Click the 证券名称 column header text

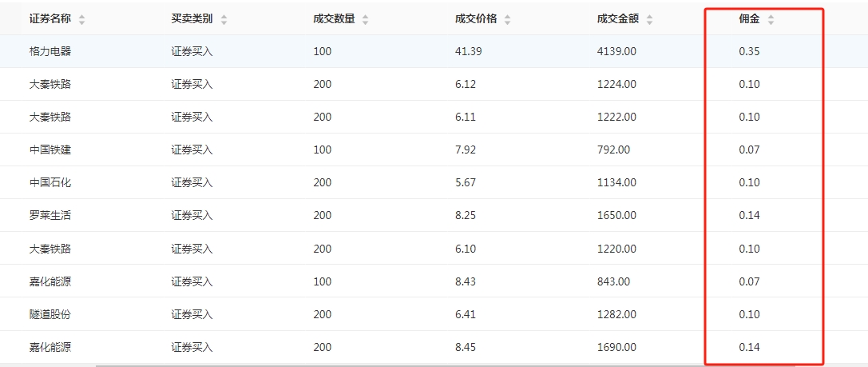(x=50, y=19)
